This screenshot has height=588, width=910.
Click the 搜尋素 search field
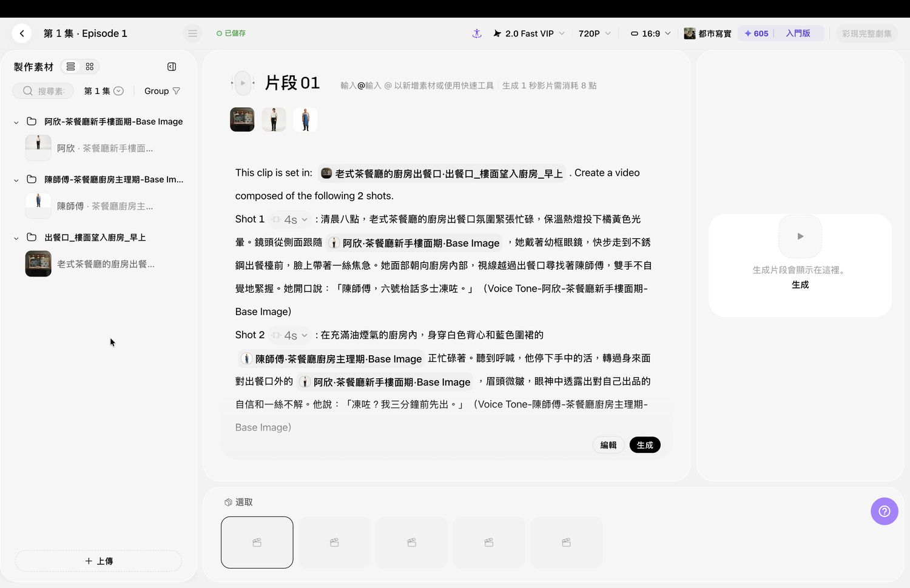point(43,91)
